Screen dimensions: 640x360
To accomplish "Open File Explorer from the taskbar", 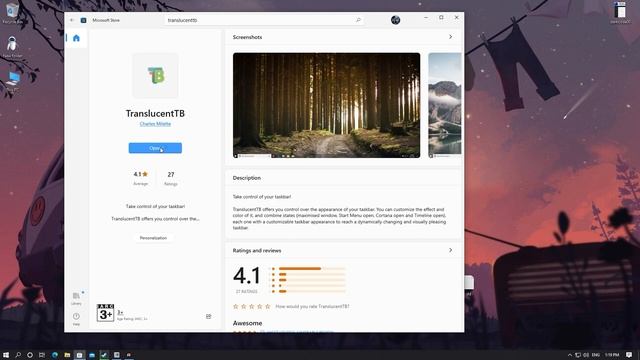I will pos(67,355).
